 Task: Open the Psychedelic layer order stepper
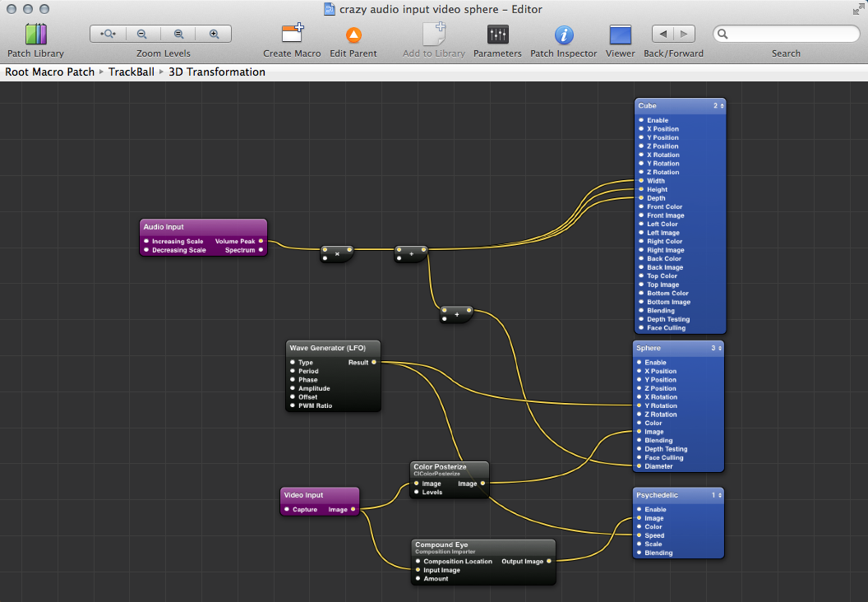[716, 496]
